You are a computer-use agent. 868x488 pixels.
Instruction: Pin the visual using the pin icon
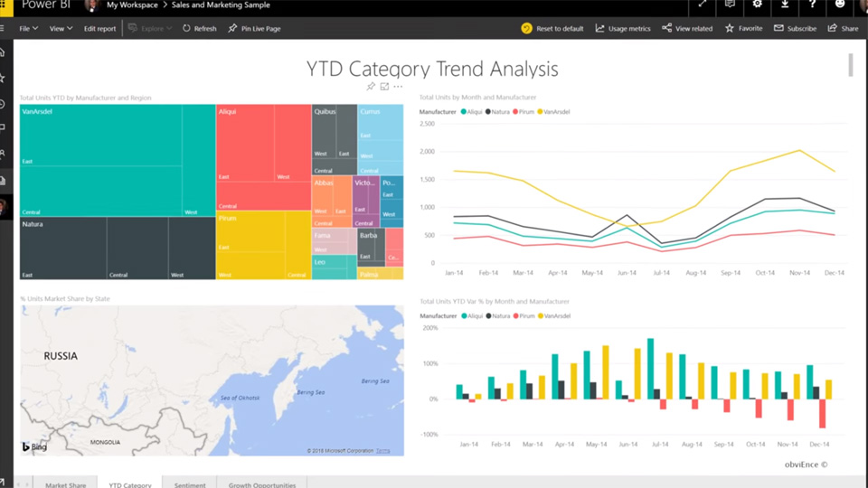(371, 87)
